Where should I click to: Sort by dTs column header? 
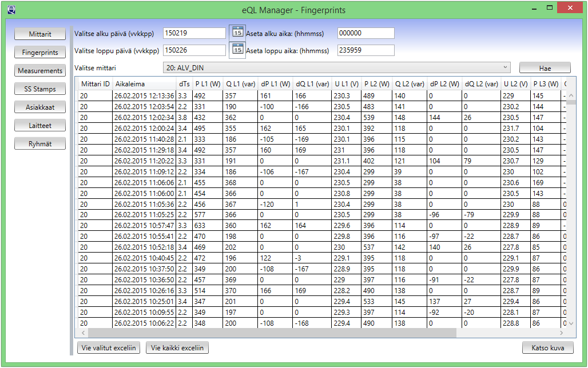click(x=184, y=84)
